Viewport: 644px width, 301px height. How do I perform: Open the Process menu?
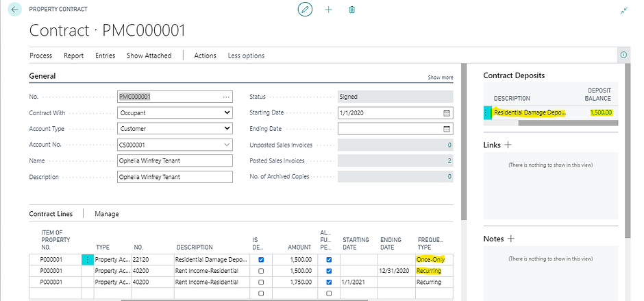(x=40, y=56)
